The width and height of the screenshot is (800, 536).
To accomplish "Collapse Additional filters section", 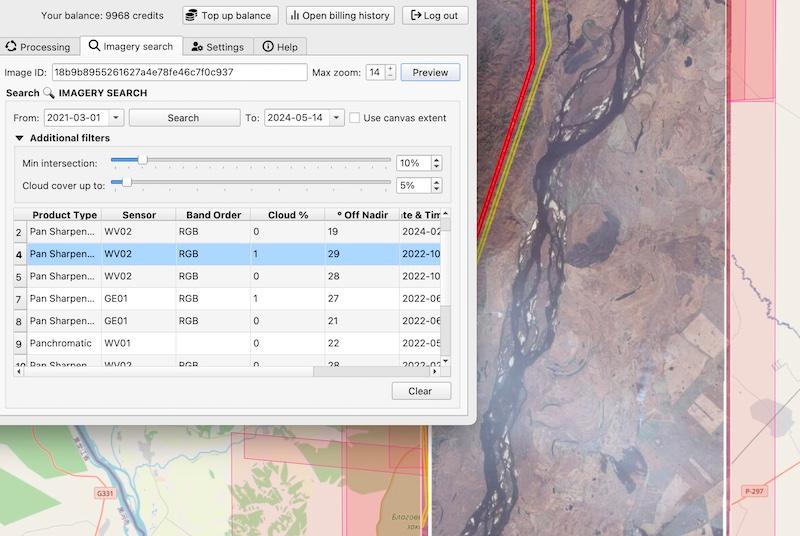I will tap(19, 138).
